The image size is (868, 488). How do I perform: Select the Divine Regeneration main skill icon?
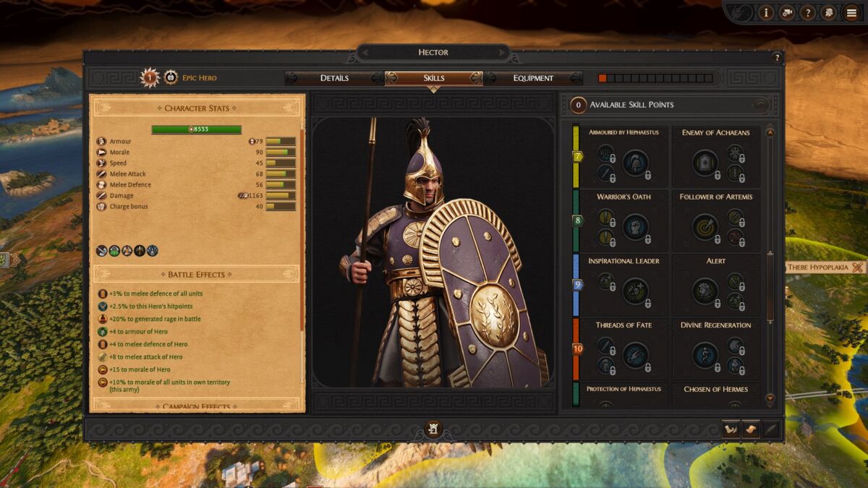click(705, 355)
